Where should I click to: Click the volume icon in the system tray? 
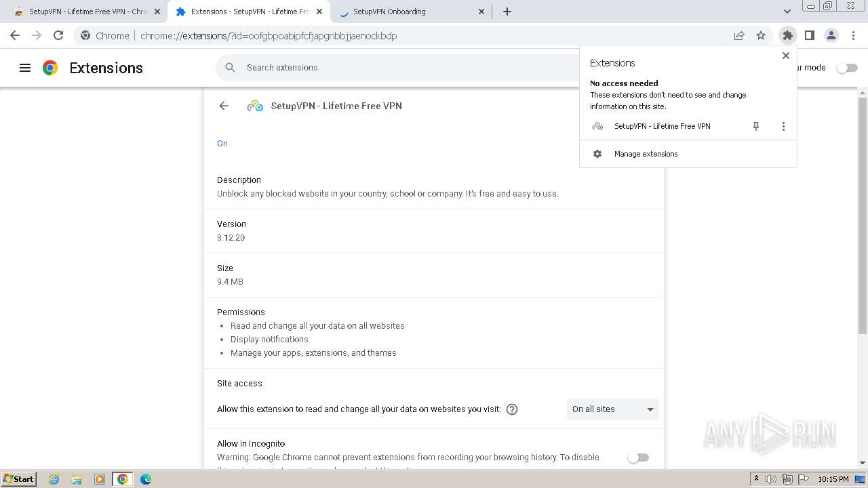(771, 479)
